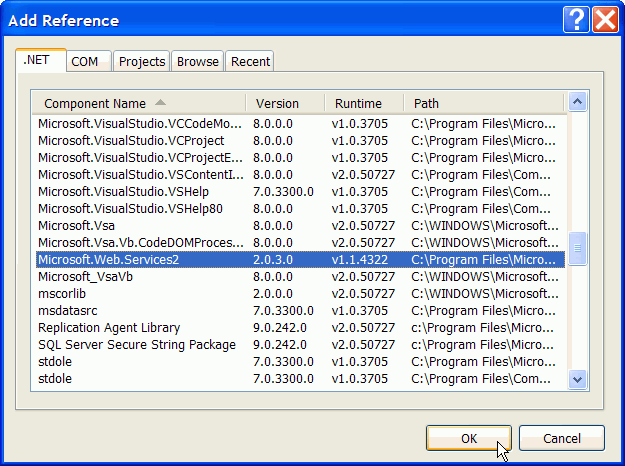Click the scroll down arrow of the list
Image resolution: width=625 pixels, height=466 pixels.
(578, 379)
